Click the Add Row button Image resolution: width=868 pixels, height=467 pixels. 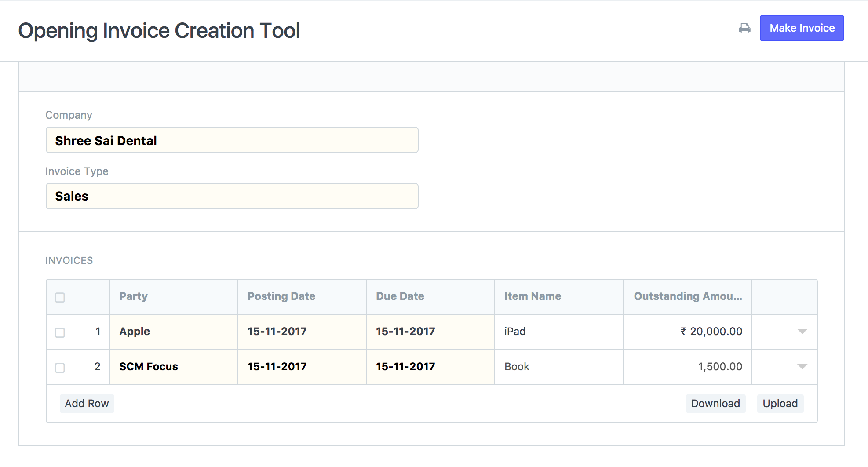coord(87,403)
